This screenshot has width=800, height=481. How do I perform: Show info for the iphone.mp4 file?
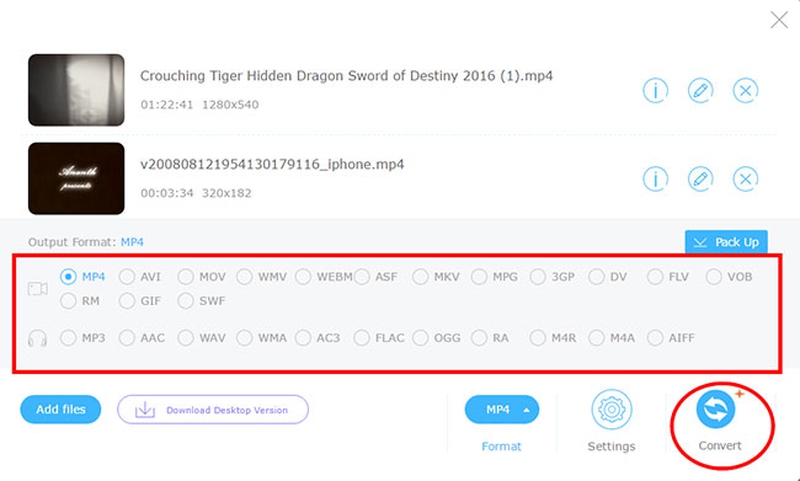(x=656, y=179)
